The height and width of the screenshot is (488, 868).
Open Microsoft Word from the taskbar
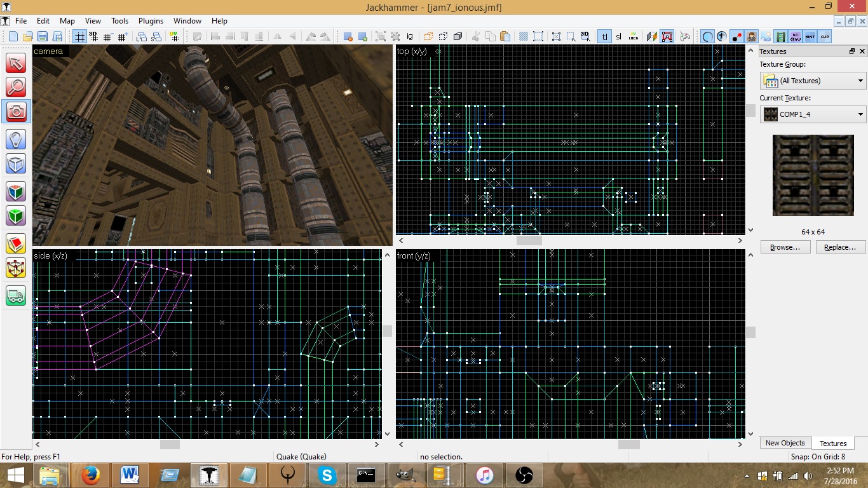click(130, 475)
